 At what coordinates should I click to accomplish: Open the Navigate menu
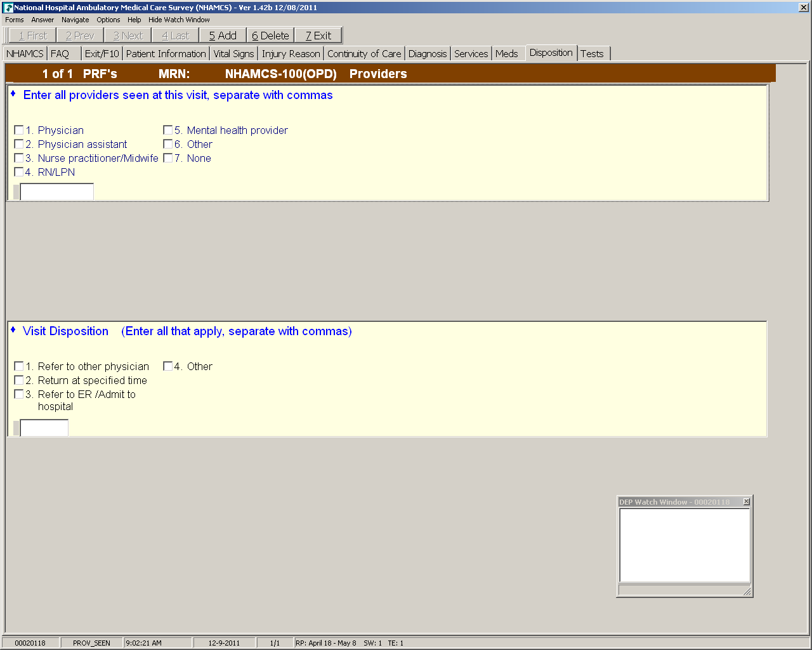tap(75, 20)
